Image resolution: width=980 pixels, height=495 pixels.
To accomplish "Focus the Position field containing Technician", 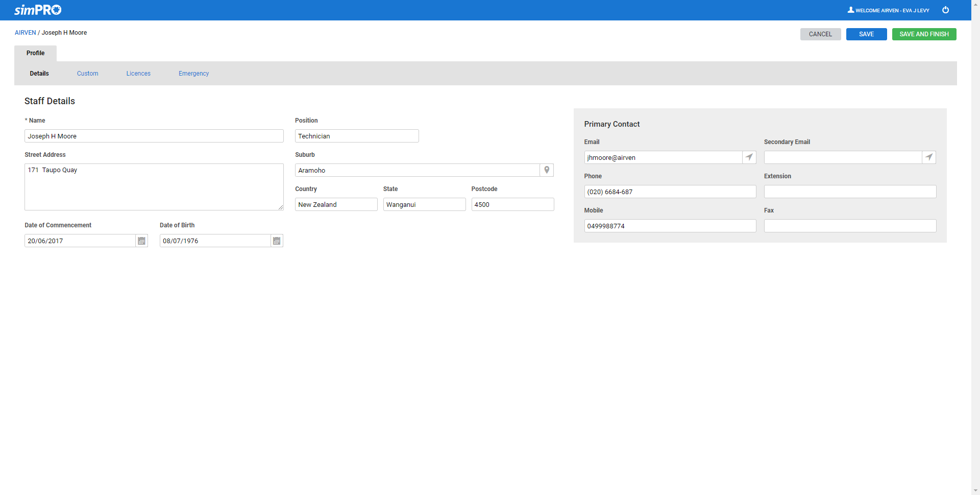I will (x=357, y=136).
